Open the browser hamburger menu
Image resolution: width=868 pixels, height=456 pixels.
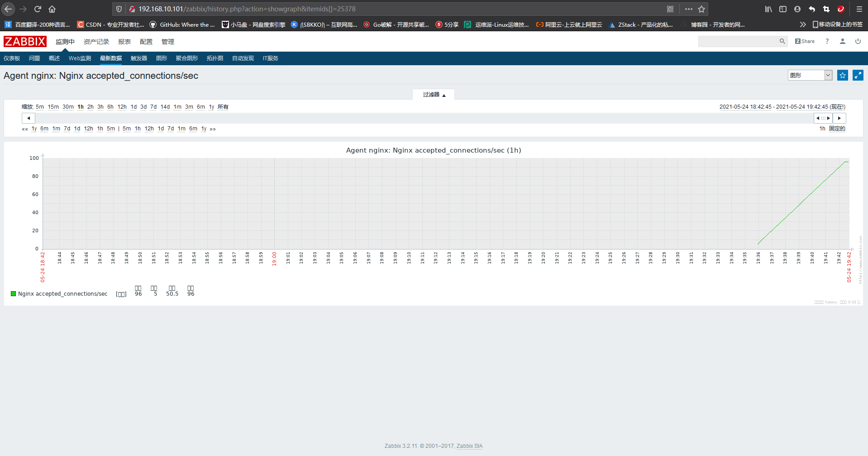[859, 9]
